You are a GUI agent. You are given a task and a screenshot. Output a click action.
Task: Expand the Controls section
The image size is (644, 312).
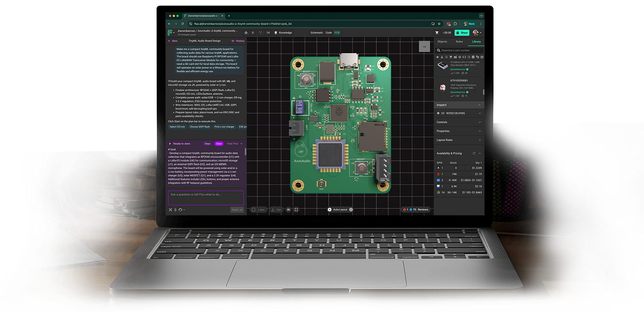459,122
